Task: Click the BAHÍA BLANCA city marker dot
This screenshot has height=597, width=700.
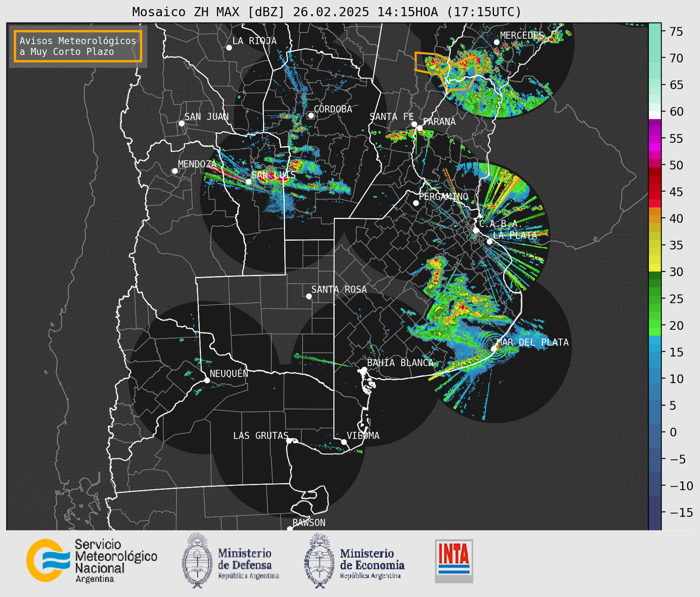Action: 364,369
